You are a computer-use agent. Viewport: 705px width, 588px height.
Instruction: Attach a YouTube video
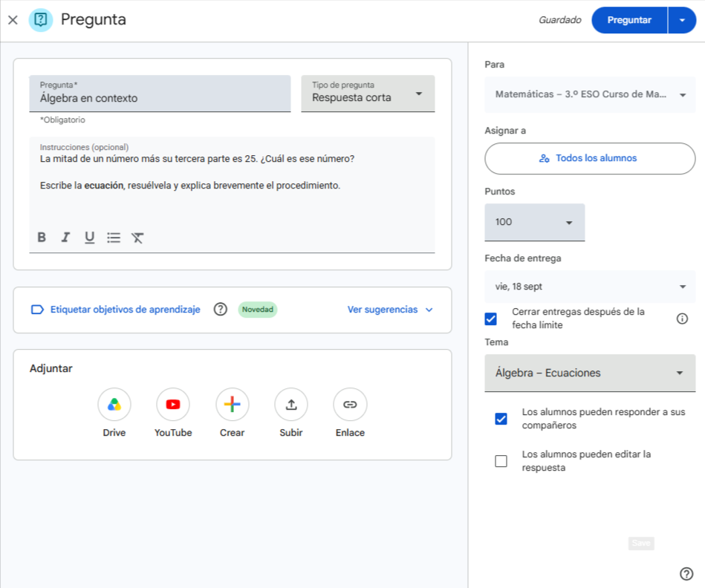pos(173,405)
